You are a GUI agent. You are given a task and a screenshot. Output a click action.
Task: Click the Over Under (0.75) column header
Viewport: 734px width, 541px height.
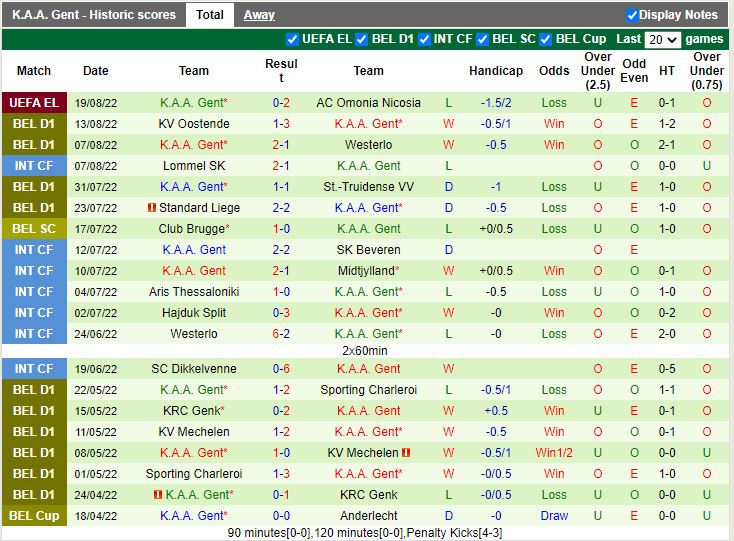706,71
